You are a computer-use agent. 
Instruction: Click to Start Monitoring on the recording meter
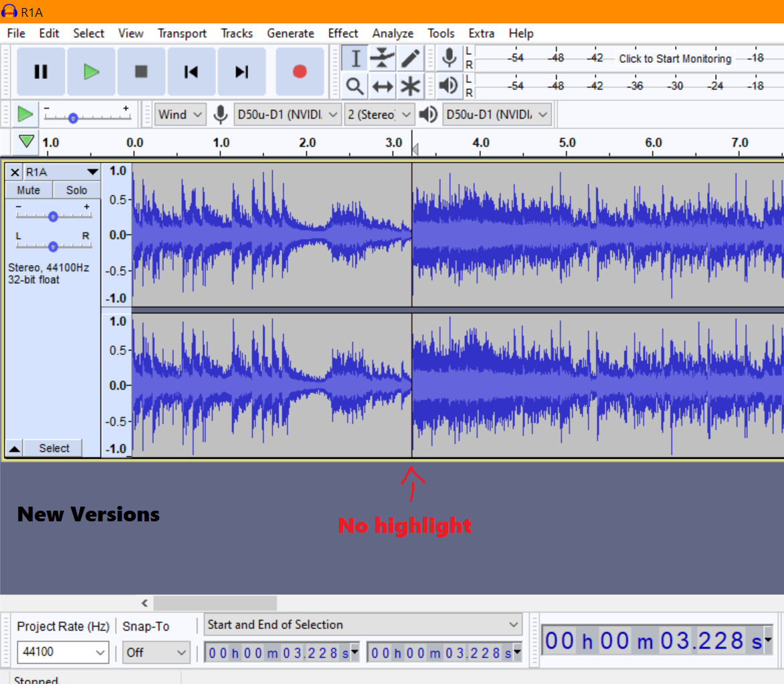tap(674, 58)
